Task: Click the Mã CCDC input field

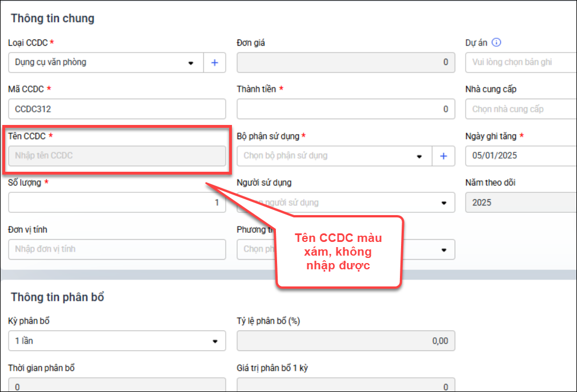Action: [x=117, y=109]
